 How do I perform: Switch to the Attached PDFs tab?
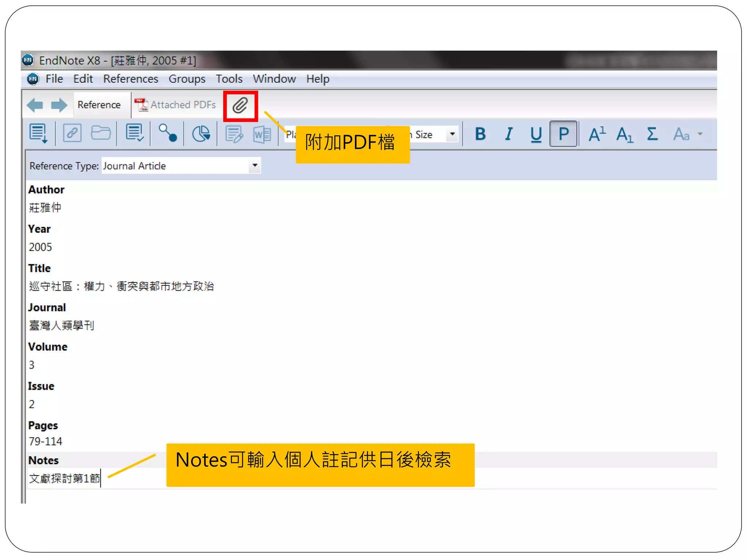(175, 105)
